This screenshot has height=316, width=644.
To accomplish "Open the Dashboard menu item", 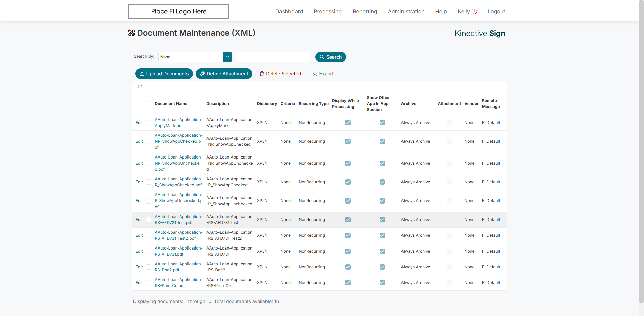I will [289, 11].
